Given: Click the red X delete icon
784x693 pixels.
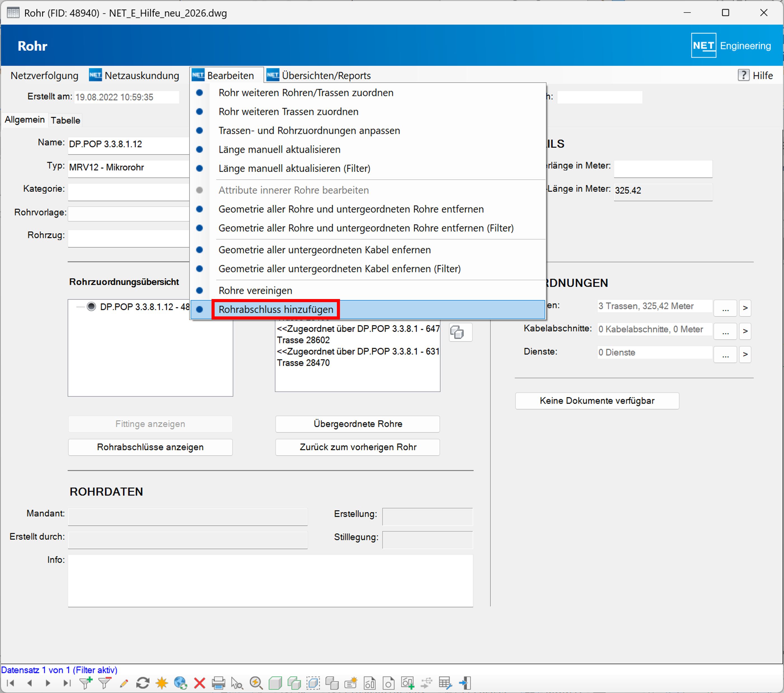Looking at the screenshot, I should [199, 683].
